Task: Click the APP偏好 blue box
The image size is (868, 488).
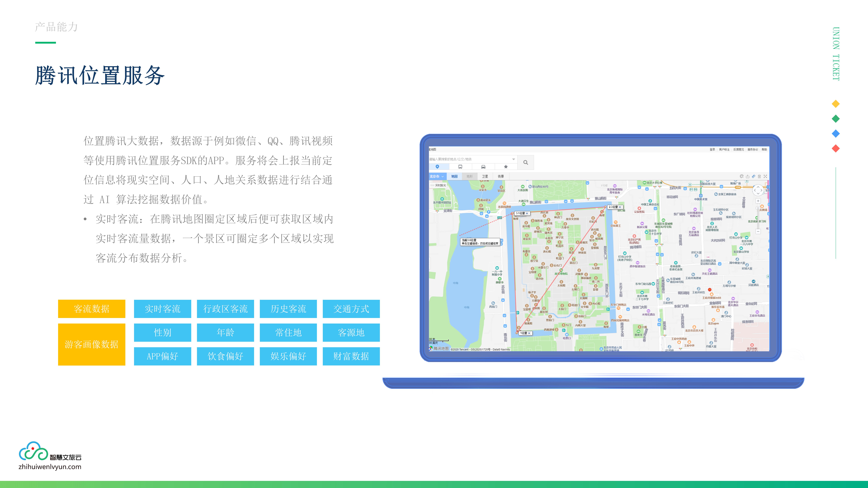Action: [162, 356]
